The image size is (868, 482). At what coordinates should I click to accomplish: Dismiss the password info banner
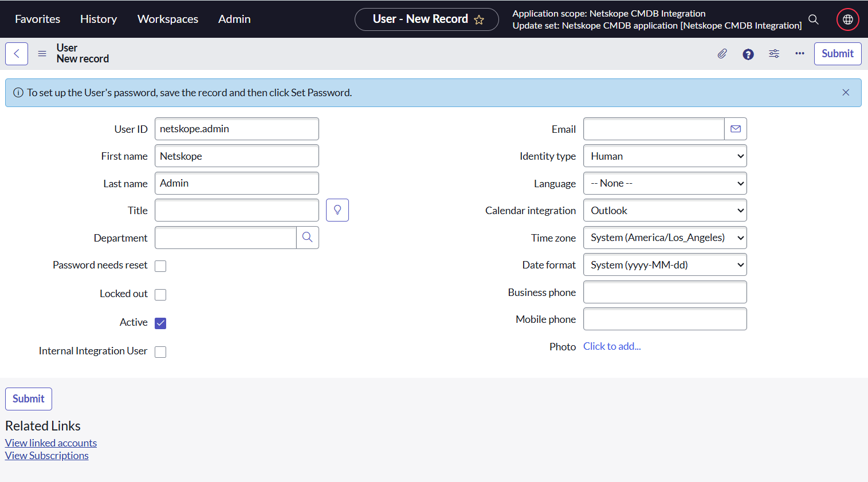click(846, 93)
